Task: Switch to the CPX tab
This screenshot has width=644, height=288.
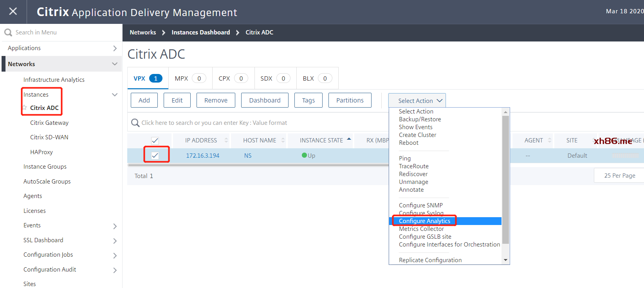Action: pyautogui.click(x=233, y=78)
